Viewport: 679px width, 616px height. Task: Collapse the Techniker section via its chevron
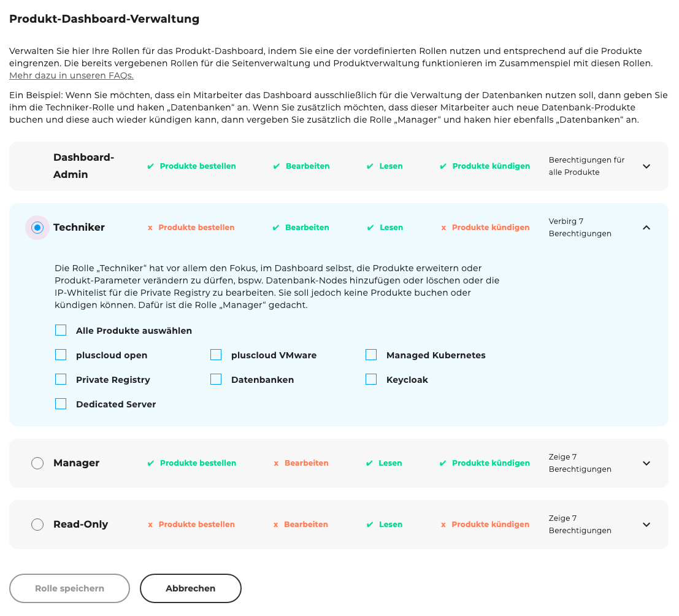646,227
